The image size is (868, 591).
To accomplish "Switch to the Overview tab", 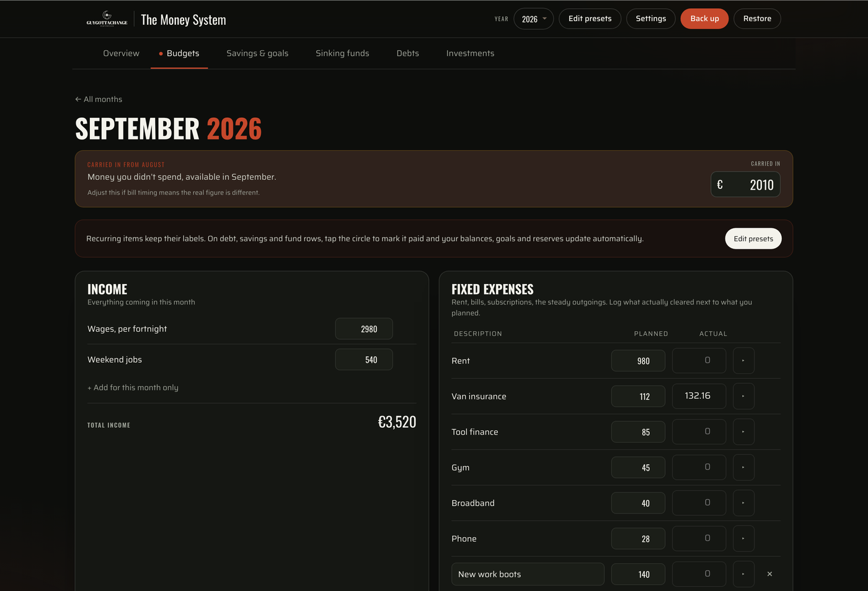I will tap(121, 53).
